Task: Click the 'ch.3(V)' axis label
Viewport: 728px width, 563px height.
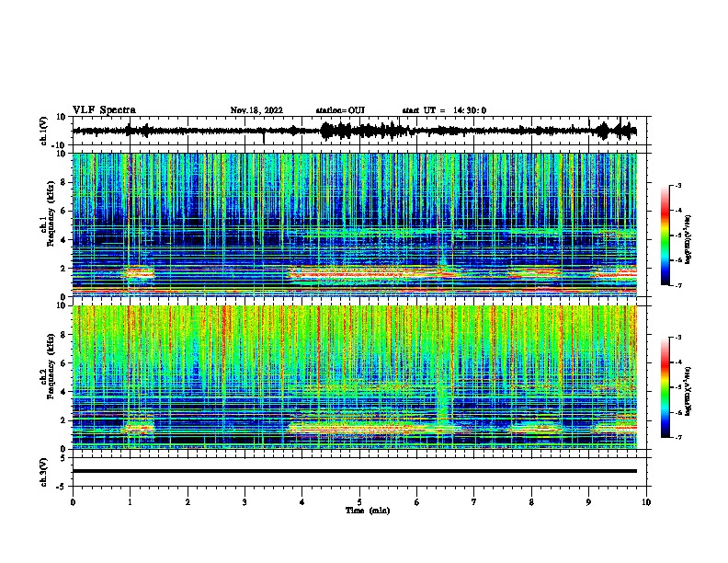Action: click(x=43, y=472)
